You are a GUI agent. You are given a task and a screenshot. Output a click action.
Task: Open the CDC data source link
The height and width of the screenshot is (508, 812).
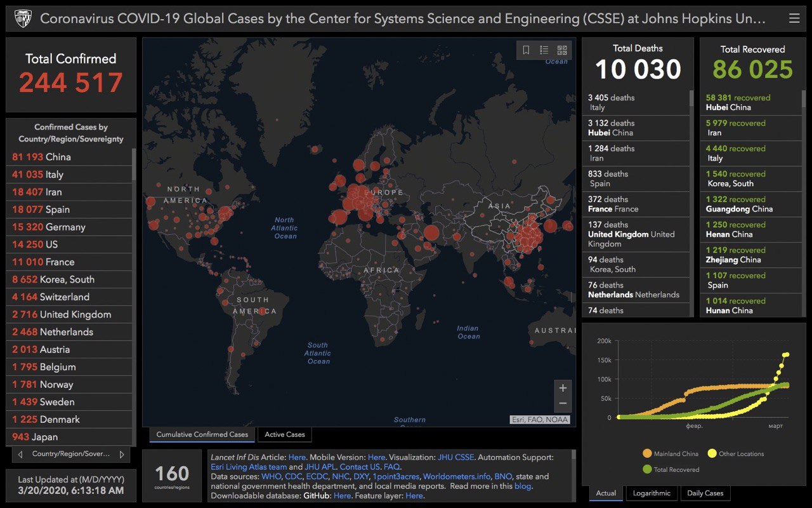tap(293, 476)
